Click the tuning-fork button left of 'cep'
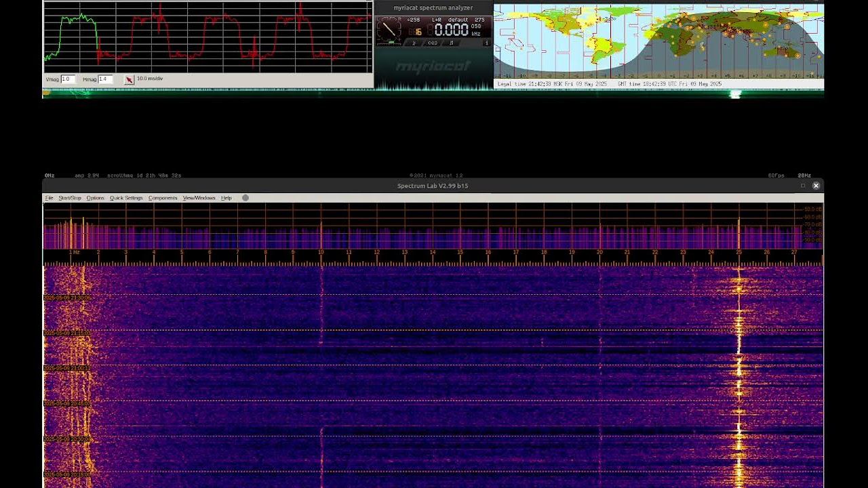 click(414, 43)
